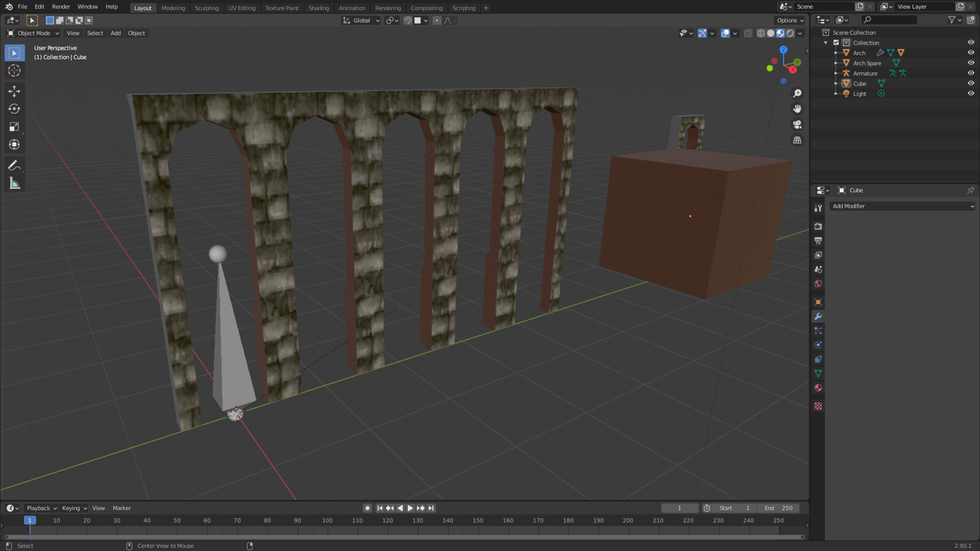Hide the Arch object in outliner

[971, 53]
